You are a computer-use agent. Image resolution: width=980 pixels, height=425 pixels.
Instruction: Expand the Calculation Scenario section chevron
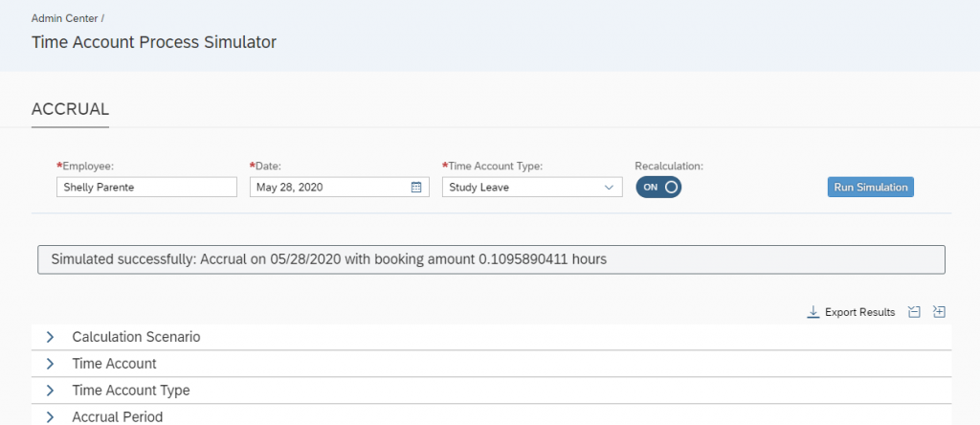[x=51, y=337]
